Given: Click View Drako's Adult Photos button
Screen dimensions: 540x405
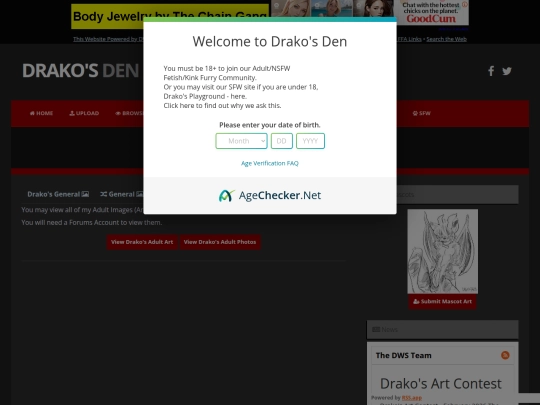Looking at the screenshot, I should pos(220,242).
